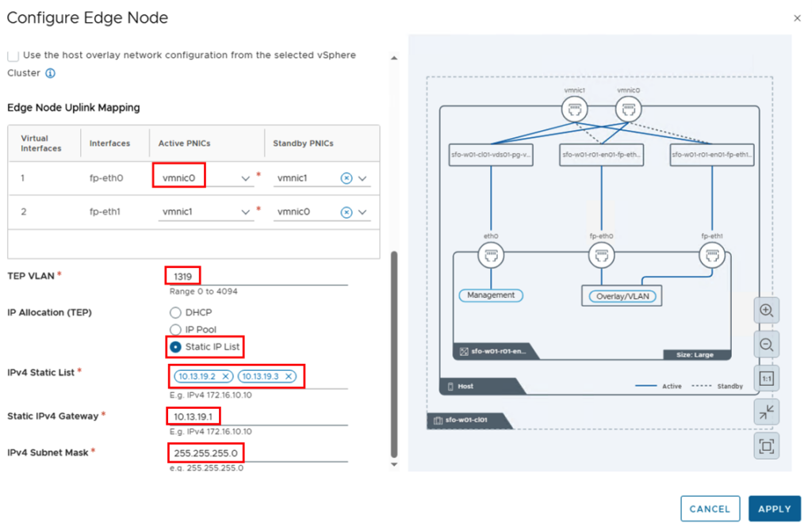Clear standby PNIC vmnic0 for fp-eth1
This screenshot has width=812, height=531.
346,212
